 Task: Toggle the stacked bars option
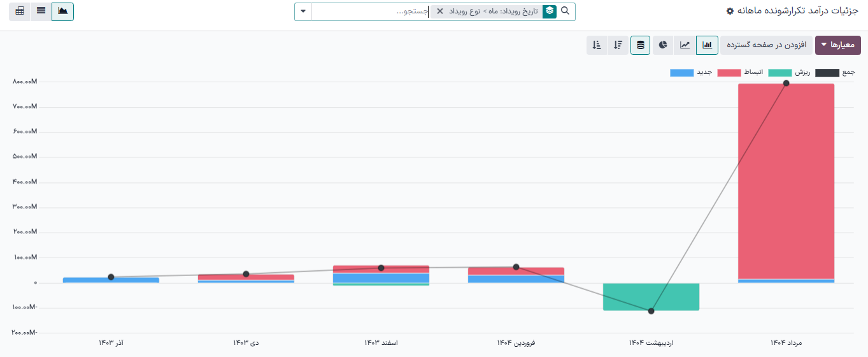(640, 45)
